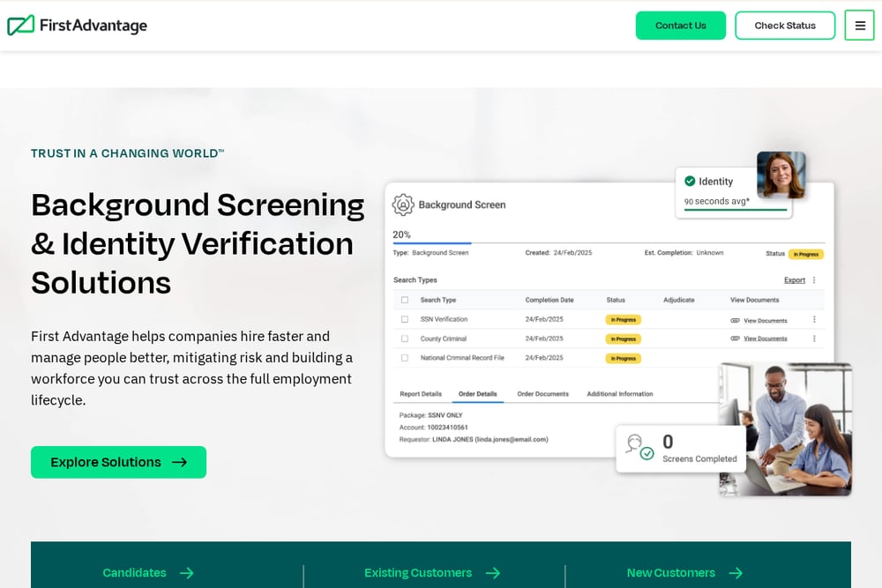The width and height of the screenshot is (882, 588).
Task: Click the requestor name LINDA JONES
Action: (x=452, y=440)
